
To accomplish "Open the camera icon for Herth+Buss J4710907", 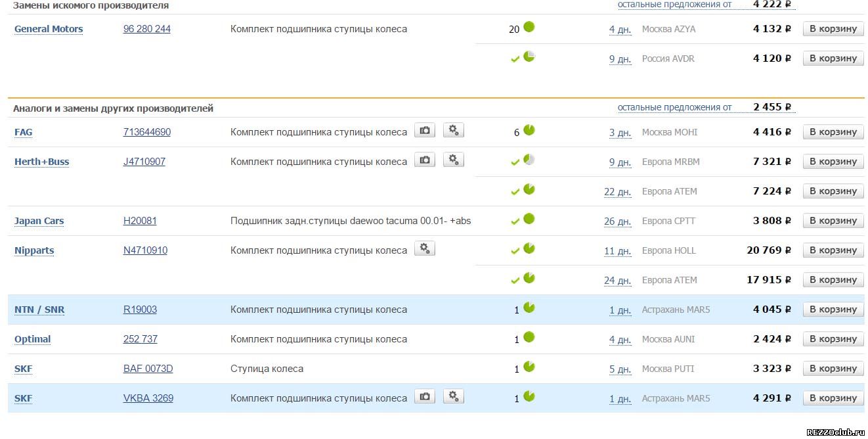I will tap(425, 160).
